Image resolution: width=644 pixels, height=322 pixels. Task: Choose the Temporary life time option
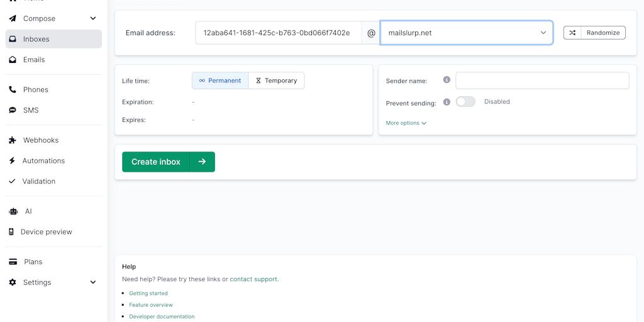[276, 80]
